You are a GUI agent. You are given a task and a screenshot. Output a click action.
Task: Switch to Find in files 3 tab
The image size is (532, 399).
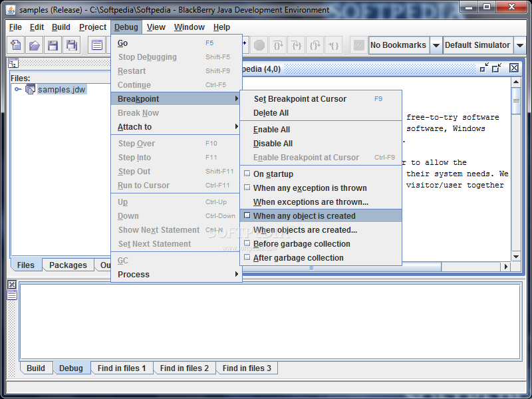pos(247,368)
